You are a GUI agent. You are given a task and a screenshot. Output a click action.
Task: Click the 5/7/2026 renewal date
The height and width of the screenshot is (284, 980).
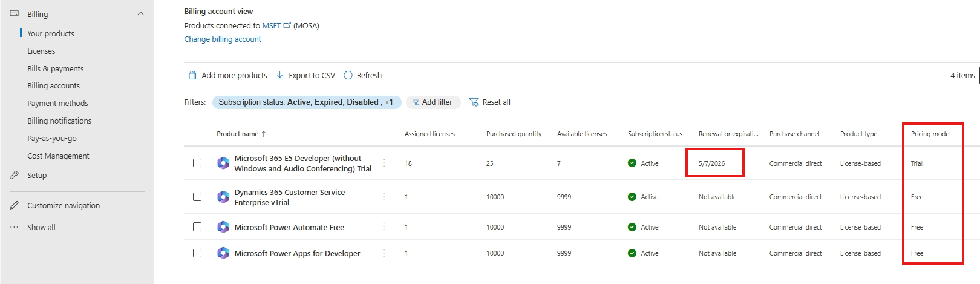click(711, 163)
